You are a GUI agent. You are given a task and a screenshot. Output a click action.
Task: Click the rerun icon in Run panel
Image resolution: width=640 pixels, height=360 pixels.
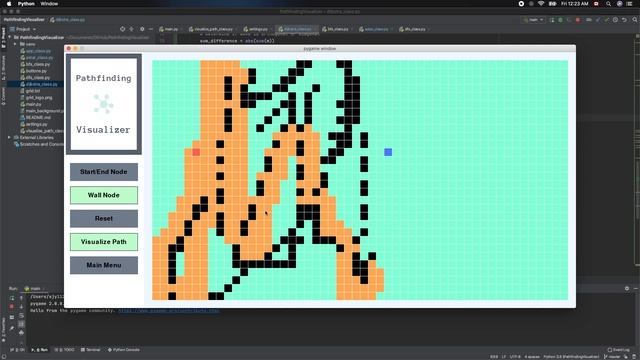12,298
